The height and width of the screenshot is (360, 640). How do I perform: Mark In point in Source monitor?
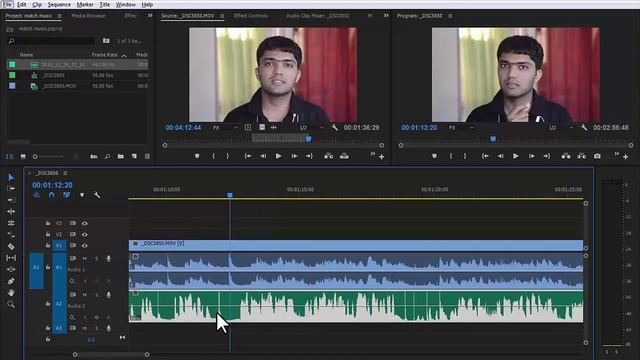[x=213, y=156]
